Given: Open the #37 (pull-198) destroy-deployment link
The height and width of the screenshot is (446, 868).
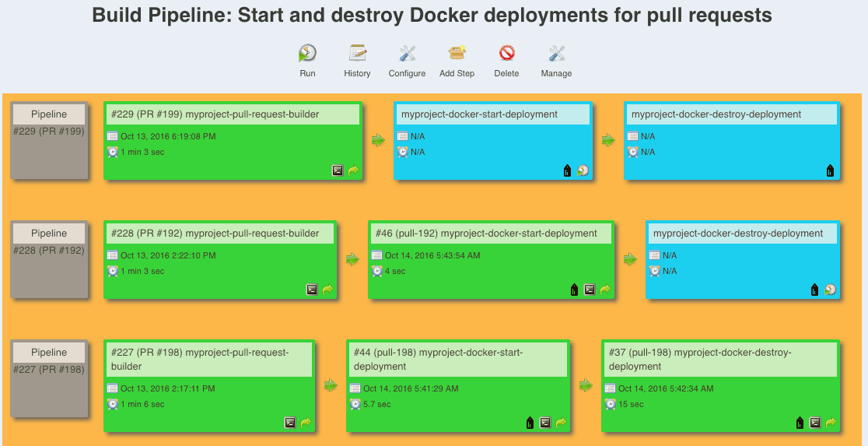Looking at the screenshot, I should (x=700, y=359).
